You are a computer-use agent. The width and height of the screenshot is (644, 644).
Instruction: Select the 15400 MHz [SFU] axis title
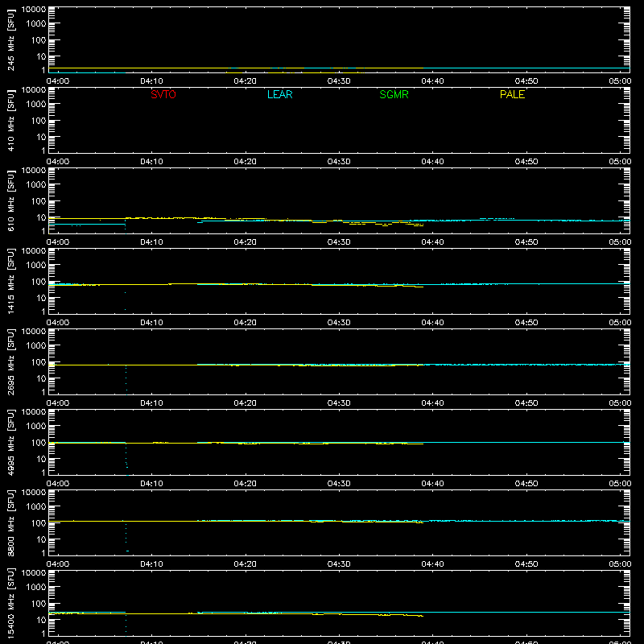pyautogui.click(x=11, y=604)
